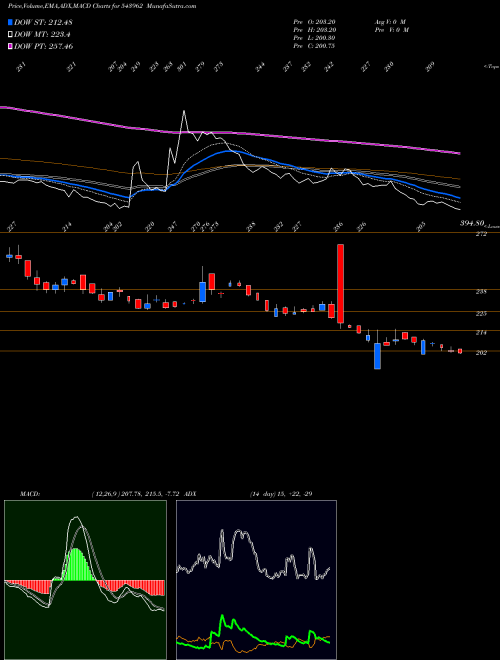
Task: Click the large blue candlestick near 202
Action: click(378, 356)
